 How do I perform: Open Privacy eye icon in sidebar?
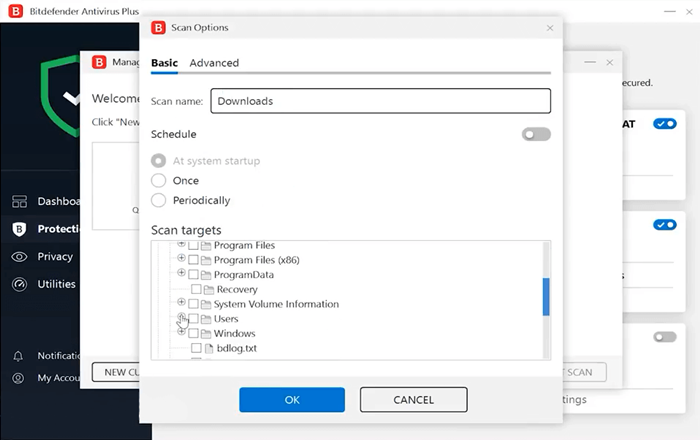pos(19,257)
